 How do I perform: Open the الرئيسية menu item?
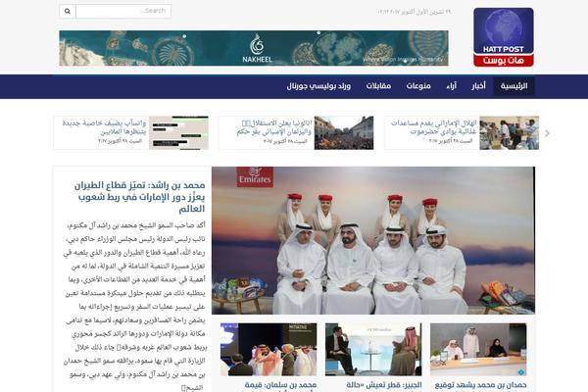pos(514,86)
